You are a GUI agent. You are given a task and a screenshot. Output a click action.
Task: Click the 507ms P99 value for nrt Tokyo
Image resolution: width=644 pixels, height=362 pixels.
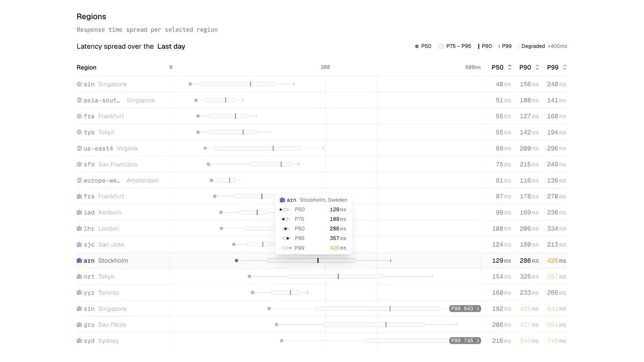click(x=557, y=277)
